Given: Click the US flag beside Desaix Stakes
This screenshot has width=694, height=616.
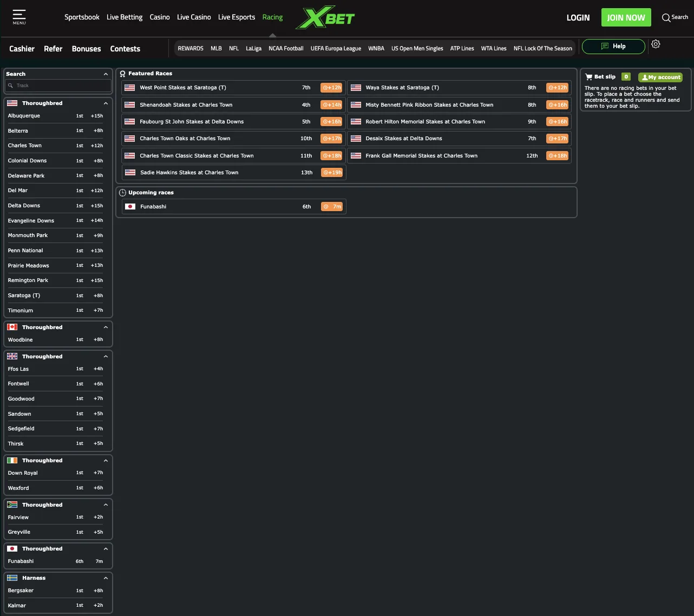Looking at the screenshot, I should click(x=356, y=139).
